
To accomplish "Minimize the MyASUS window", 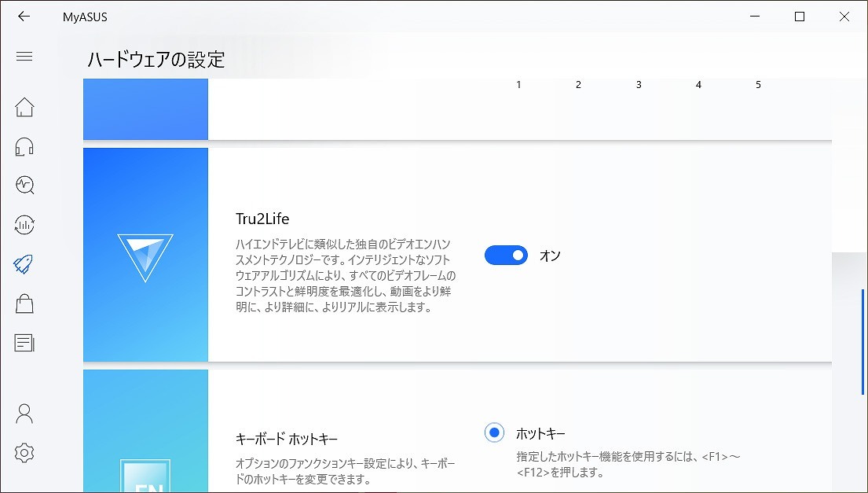I will [x=755, y=17].
